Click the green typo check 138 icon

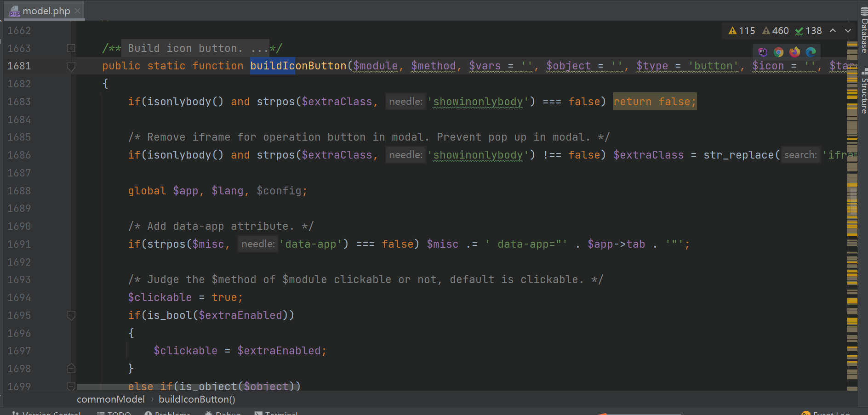tap(808, 31)
